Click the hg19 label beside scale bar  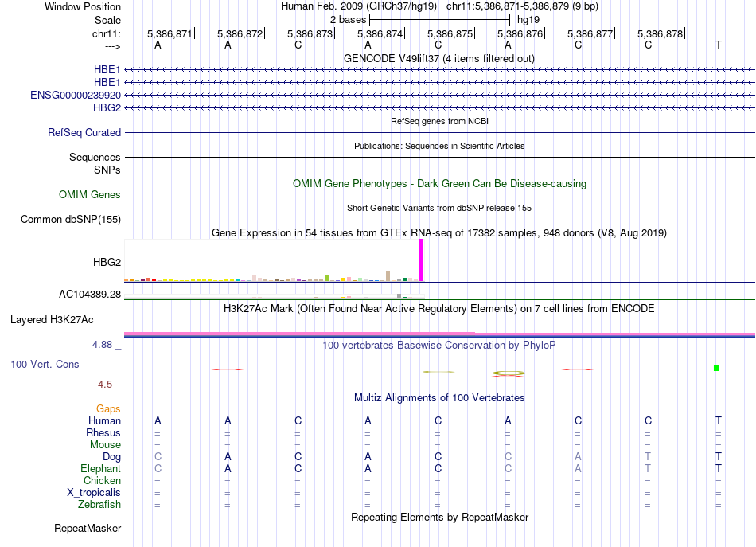[528, 20]
